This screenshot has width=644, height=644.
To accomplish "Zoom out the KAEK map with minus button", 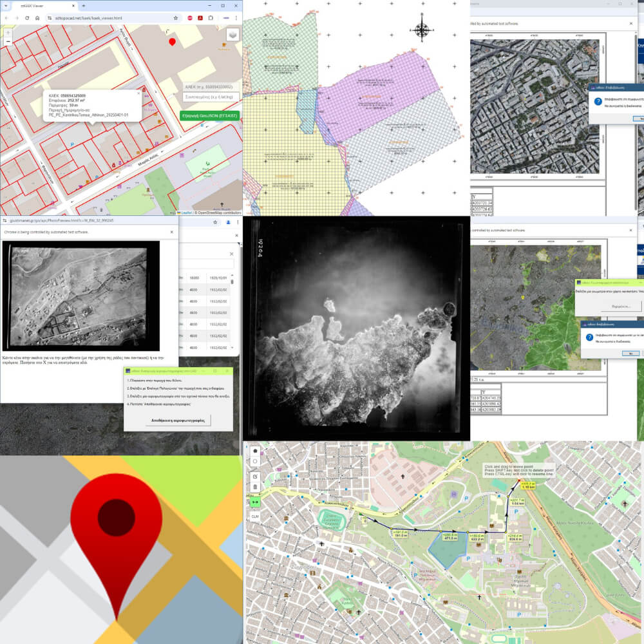I will pyautogui.click(x=8, y=41).
